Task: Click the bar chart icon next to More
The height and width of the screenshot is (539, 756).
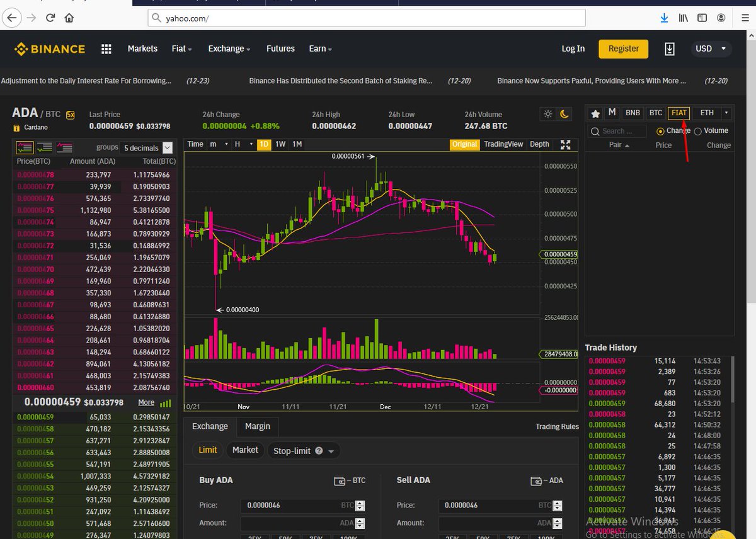Action: pyautogui.click(x=166, y=403)
